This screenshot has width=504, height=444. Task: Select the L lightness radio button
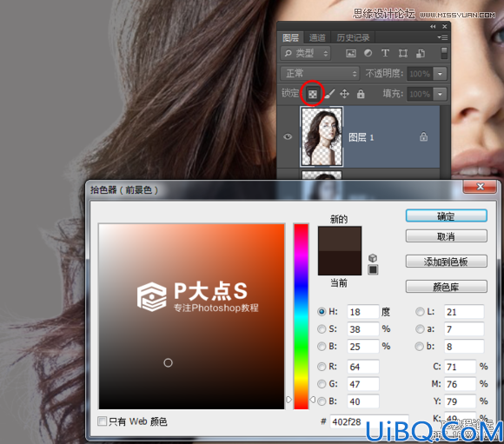[420, 312]
